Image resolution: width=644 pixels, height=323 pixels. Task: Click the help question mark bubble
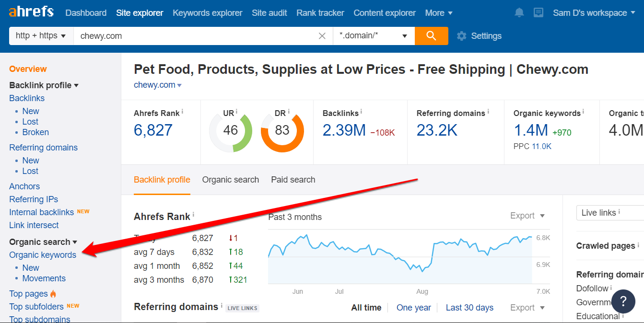tap(623, 301)
